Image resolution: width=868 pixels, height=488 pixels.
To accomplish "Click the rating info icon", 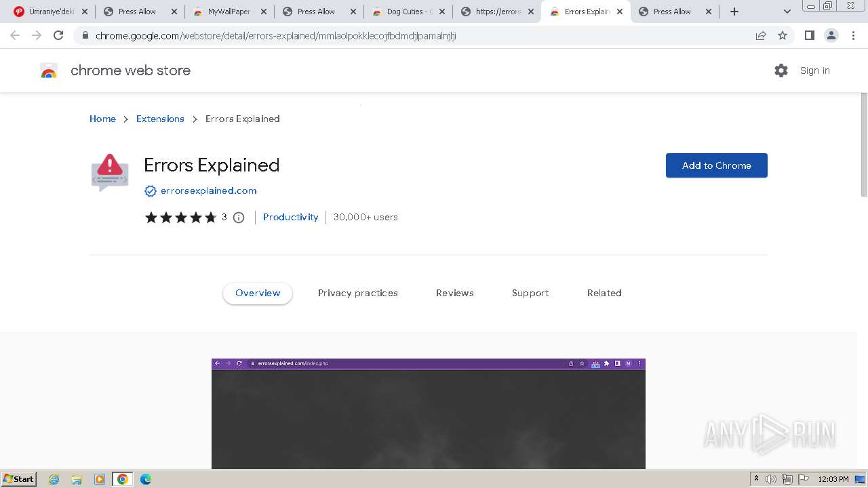I will pos(239,218).
